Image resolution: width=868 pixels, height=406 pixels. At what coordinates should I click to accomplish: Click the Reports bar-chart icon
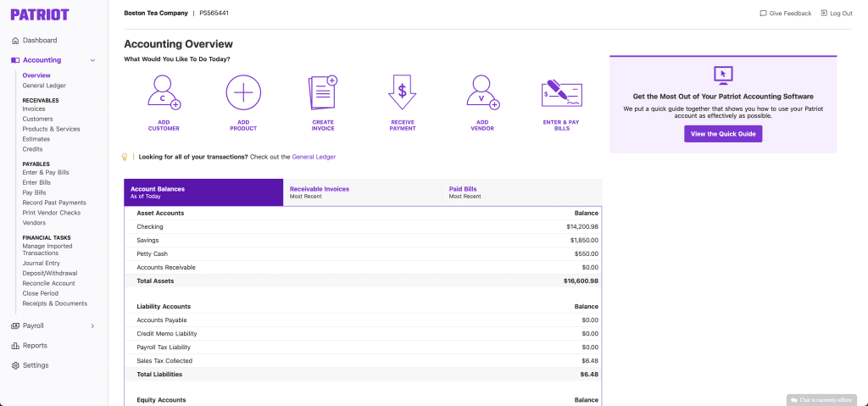point(15,346)
